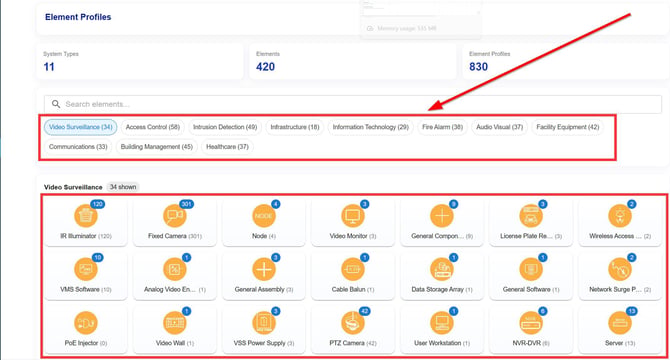This screenshot has height=360, width=670.
Task: Open the Server element icon
Action: (620, 323)
